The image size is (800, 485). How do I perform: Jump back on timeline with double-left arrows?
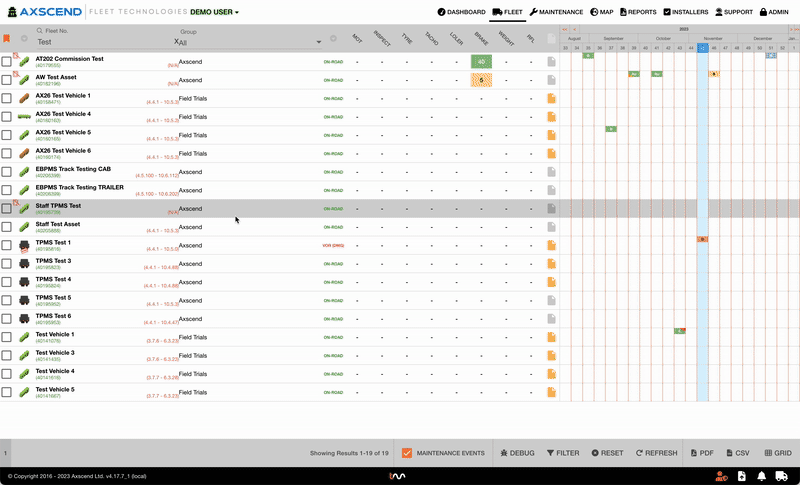pyautogui.click(x=564, y=29)
